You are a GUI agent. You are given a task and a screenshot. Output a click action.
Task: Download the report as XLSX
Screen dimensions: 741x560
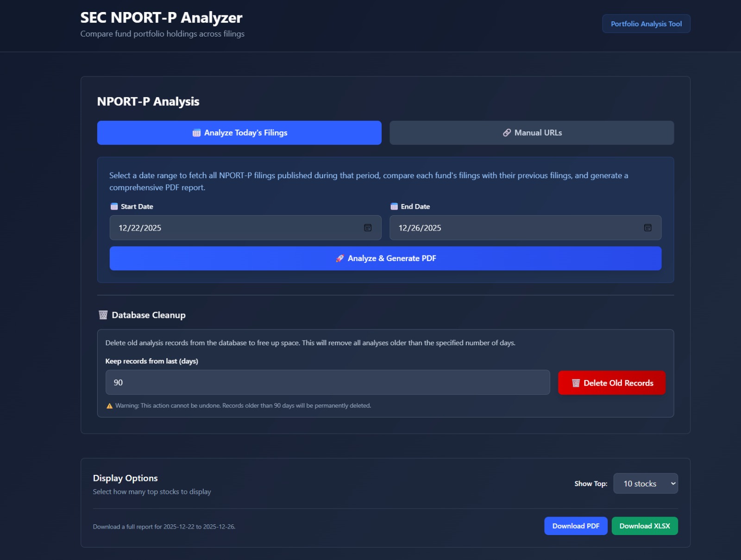click(644, 526)
